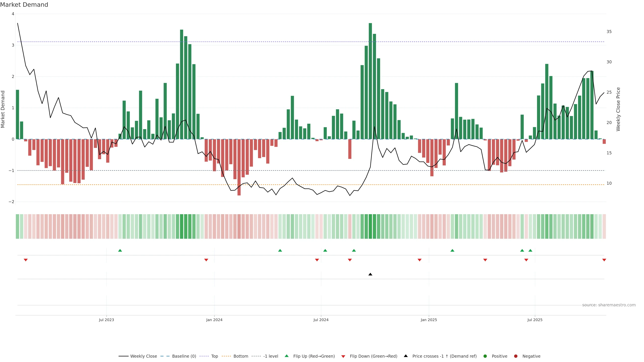Click Price crosses -1 legend item
Image resolution: width=644 pixels, height=362 pixels.
click(444, 356)
